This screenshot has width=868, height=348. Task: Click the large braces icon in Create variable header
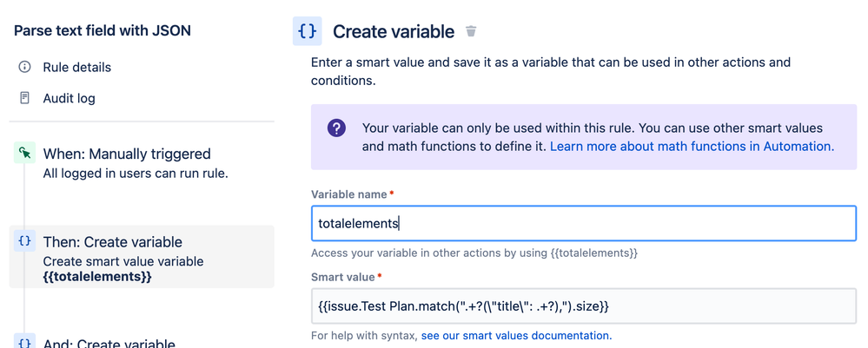[x=307, y=31]
